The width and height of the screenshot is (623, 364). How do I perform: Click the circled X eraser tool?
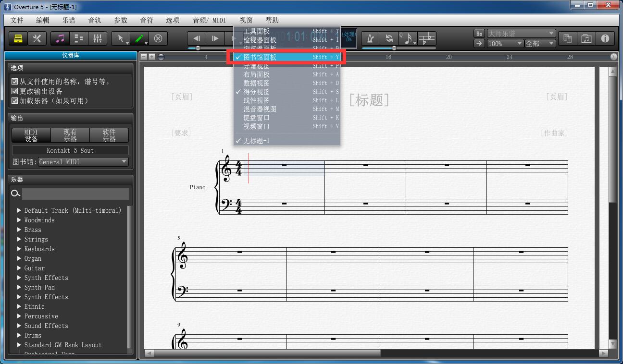pos(158,38)
